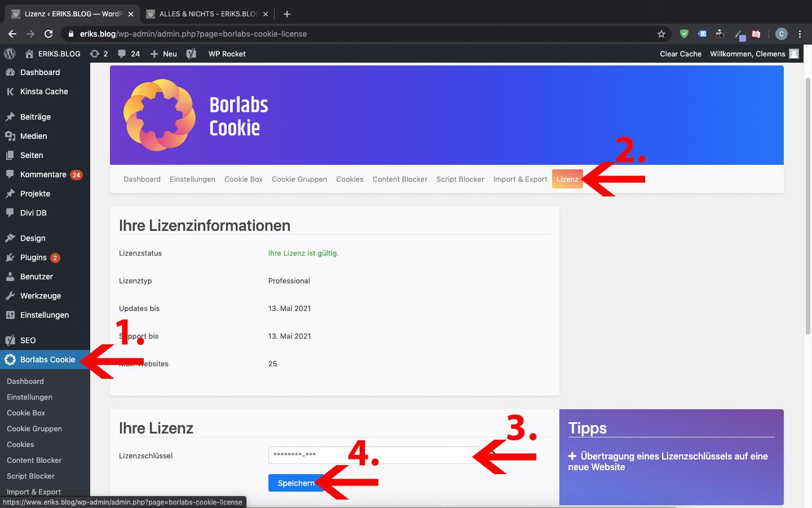Viewport: 812px width, 508px height.
Task: Click the Neu add-new item
Action: click(164, 54)
